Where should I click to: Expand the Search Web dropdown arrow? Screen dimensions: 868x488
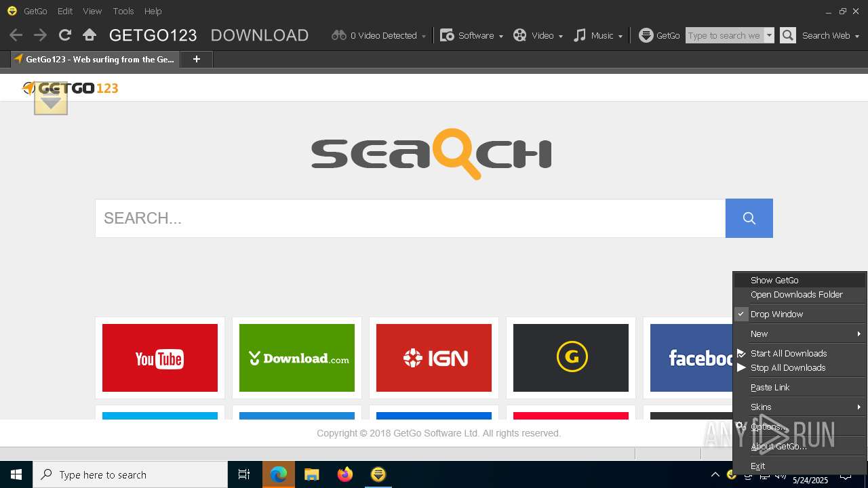point(857,36)
